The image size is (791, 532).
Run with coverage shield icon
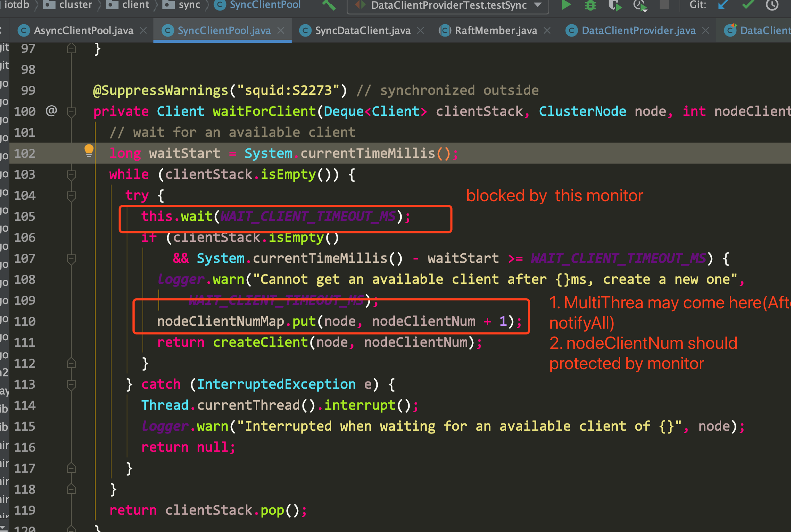614,5
